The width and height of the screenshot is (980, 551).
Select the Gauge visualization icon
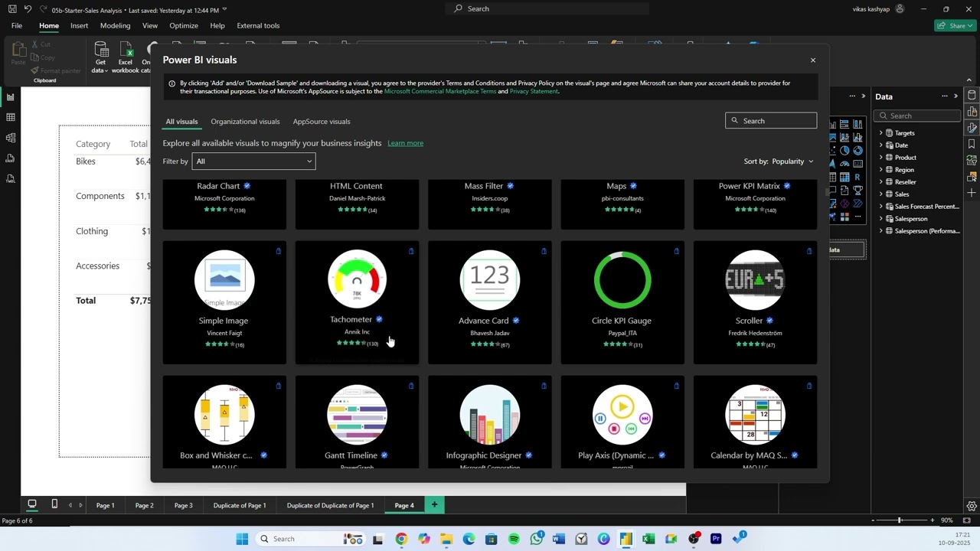pos(844,164)
